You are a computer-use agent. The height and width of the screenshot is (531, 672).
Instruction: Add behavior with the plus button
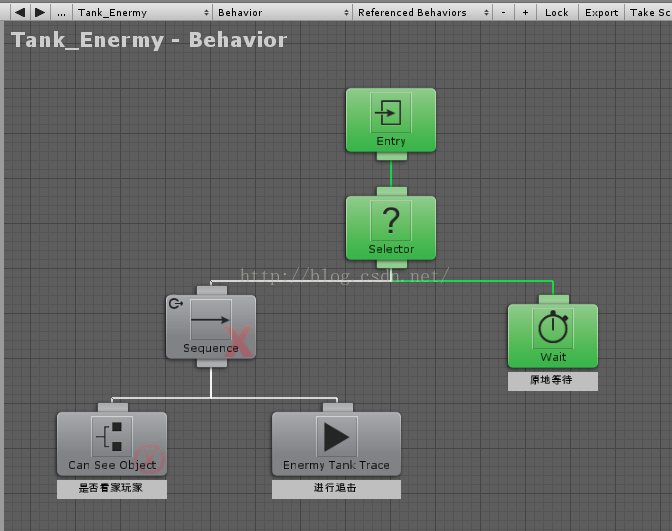coord(525,12)
